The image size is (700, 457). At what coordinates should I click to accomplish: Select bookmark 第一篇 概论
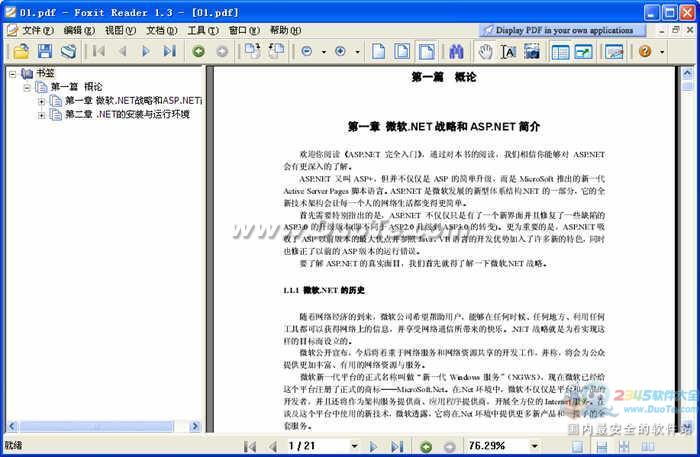[76, 87]
